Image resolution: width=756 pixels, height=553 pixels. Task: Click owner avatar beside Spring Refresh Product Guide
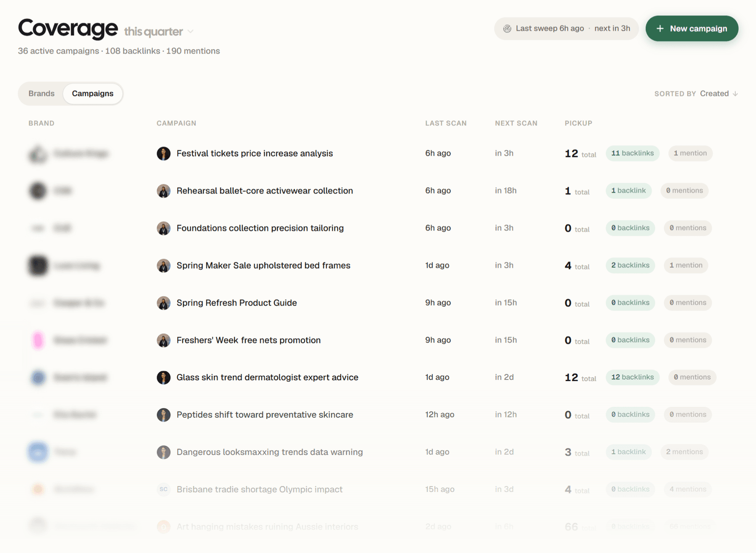pos(163,303)
